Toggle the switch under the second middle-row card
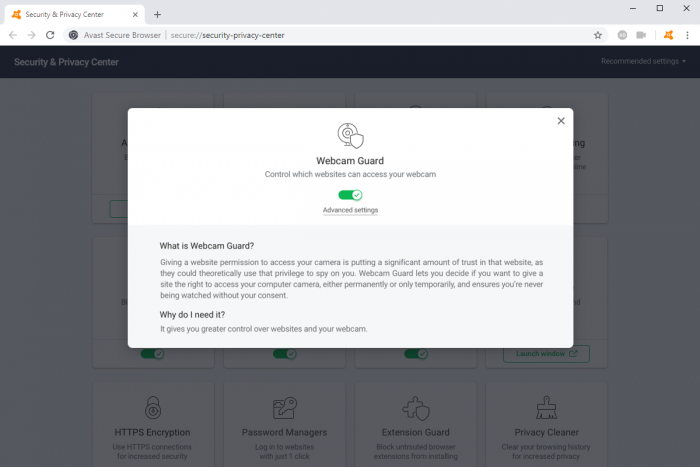 pos(284,354)
